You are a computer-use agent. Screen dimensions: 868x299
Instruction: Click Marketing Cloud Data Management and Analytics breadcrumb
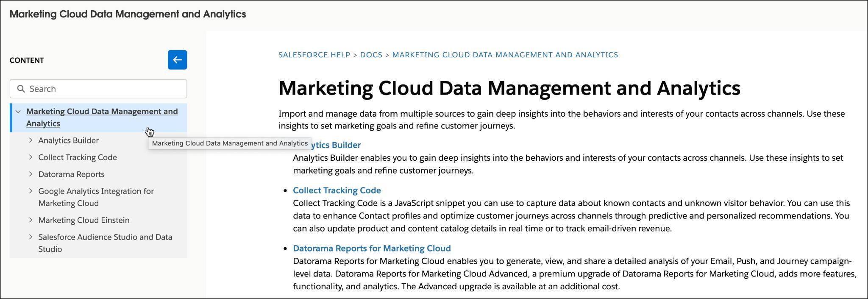tap(505, 55)
